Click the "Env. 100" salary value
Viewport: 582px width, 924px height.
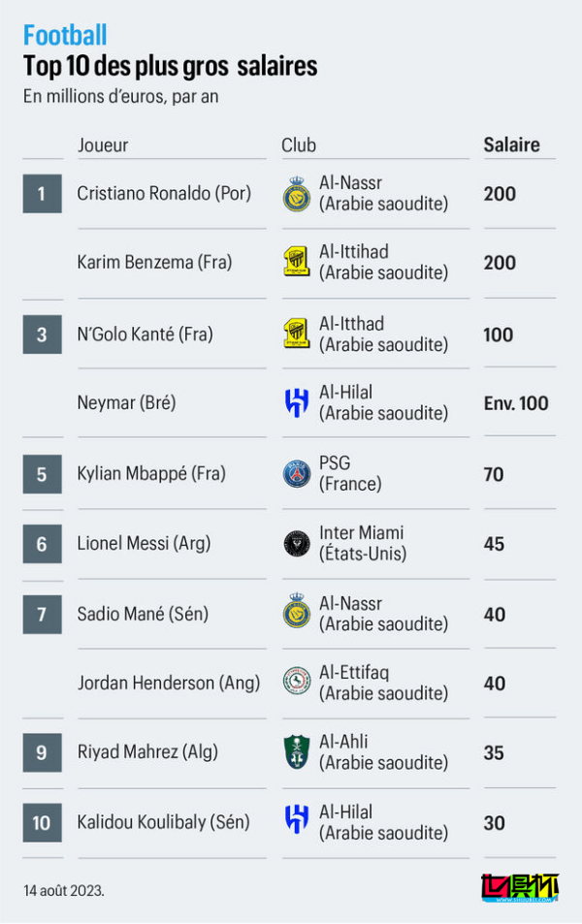pos(516,402)
